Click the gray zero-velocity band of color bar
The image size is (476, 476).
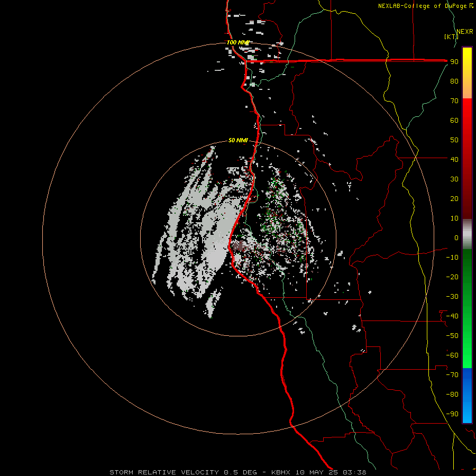pyautogui.click(x=467, y=234)
